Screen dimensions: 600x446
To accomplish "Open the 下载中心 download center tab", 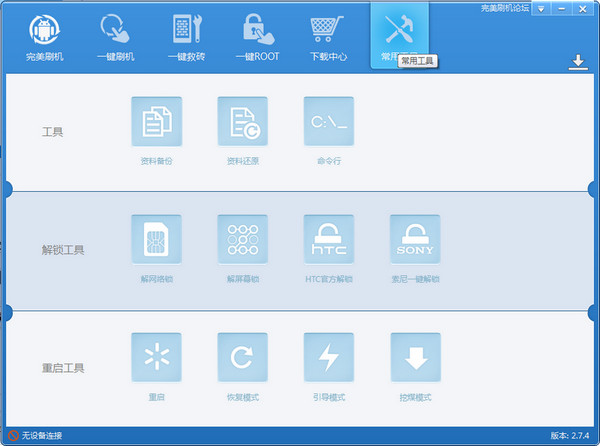I will (x=328, y=36).
